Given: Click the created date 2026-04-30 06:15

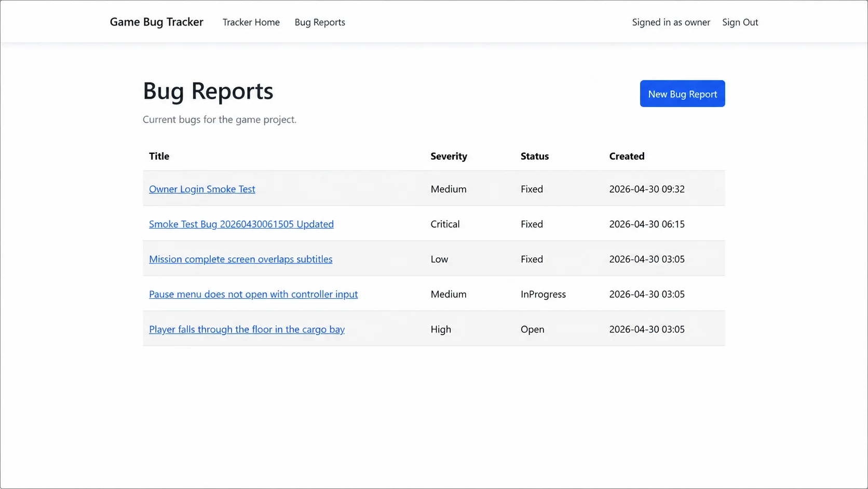Looking at the screenshot, I should click(x=647, y=224).
